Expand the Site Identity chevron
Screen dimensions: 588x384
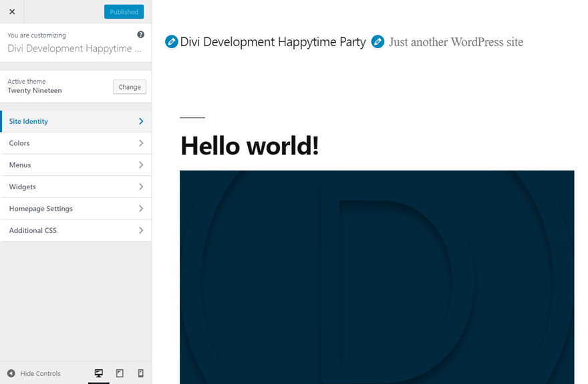pos(141,121)
